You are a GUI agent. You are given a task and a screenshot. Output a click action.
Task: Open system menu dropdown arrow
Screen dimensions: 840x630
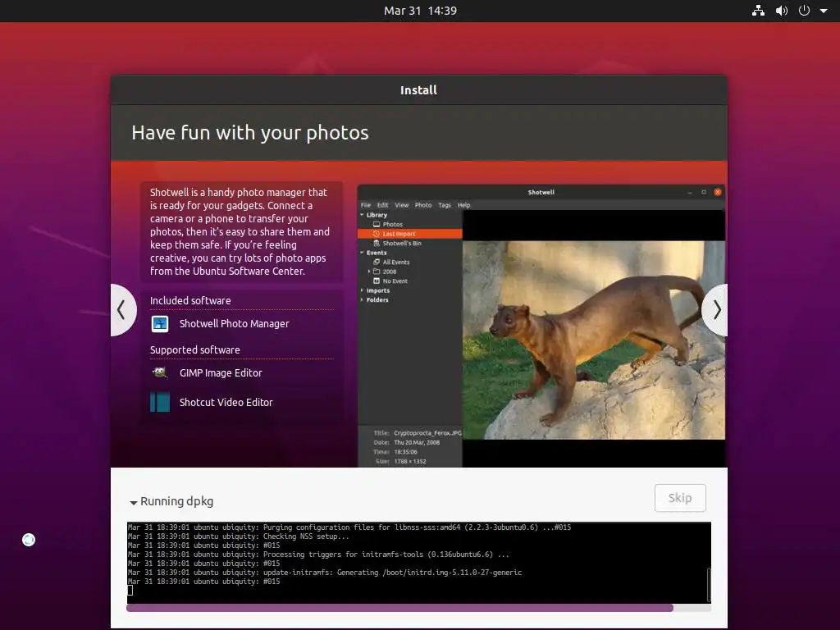(824, 11)
